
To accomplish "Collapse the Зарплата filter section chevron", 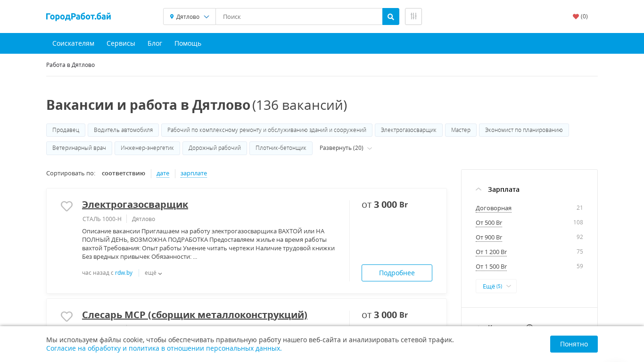I will point(479,189).
